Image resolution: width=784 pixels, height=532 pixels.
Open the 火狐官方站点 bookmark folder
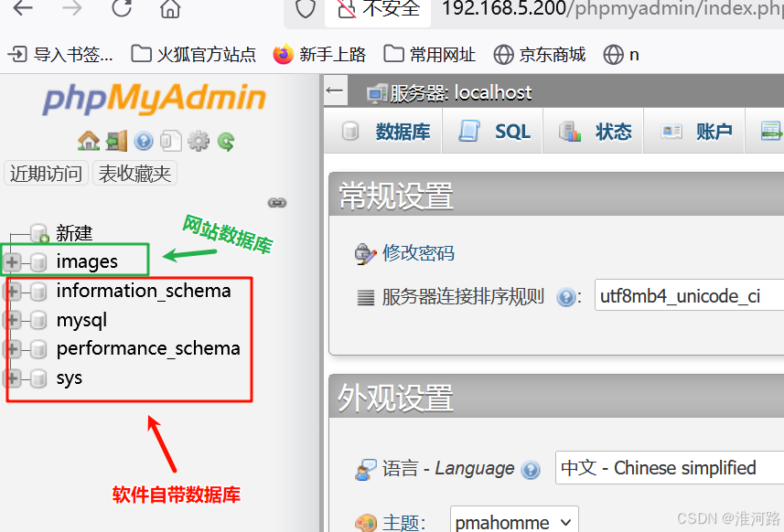pyautogui.click(x=194, y=55)
